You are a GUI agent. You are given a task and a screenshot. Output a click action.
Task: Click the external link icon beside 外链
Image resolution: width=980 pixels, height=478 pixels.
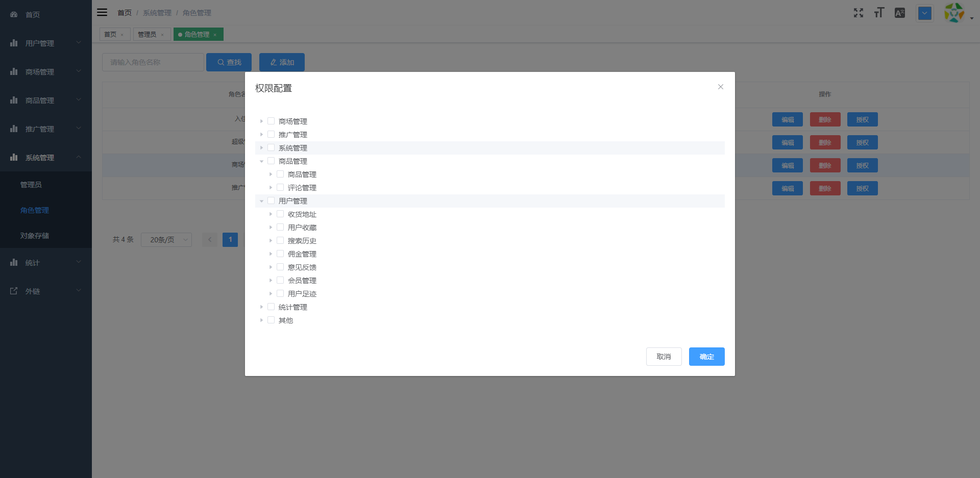13,291
